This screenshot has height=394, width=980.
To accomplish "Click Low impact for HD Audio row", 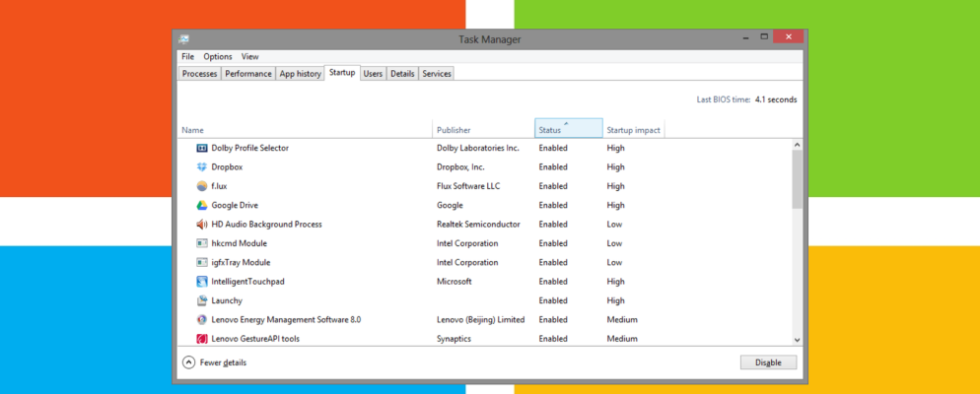I will coord(614,225).
